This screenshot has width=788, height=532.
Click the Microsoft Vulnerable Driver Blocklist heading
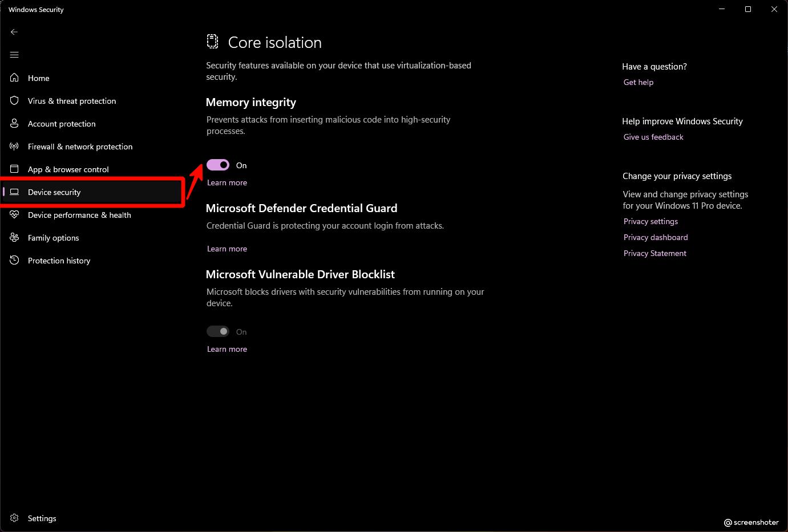coord(300,274)
